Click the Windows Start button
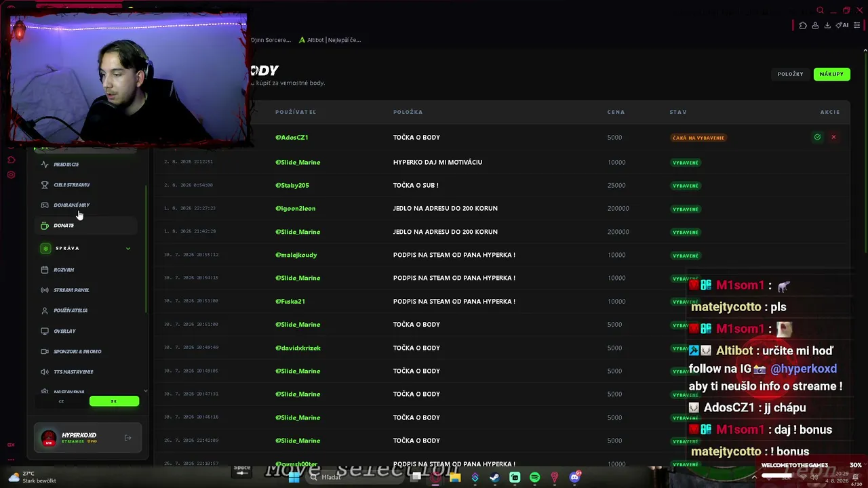Screen dimensions: 868x488 point(294,478)
